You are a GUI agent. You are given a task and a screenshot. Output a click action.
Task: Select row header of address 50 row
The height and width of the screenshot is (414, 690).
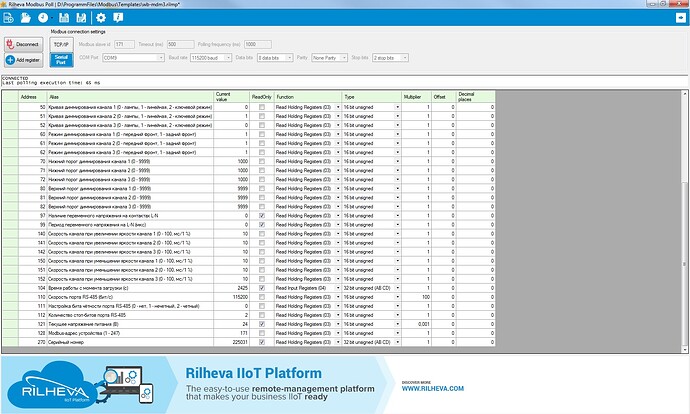(10, 107)
